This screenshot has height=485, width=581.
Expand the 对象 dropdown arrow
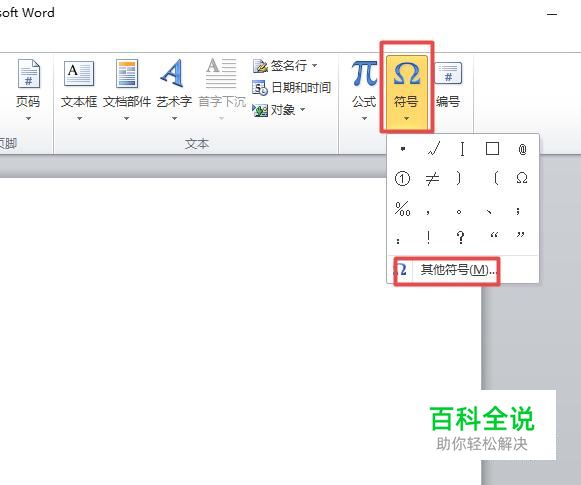(x=302, y=110)
